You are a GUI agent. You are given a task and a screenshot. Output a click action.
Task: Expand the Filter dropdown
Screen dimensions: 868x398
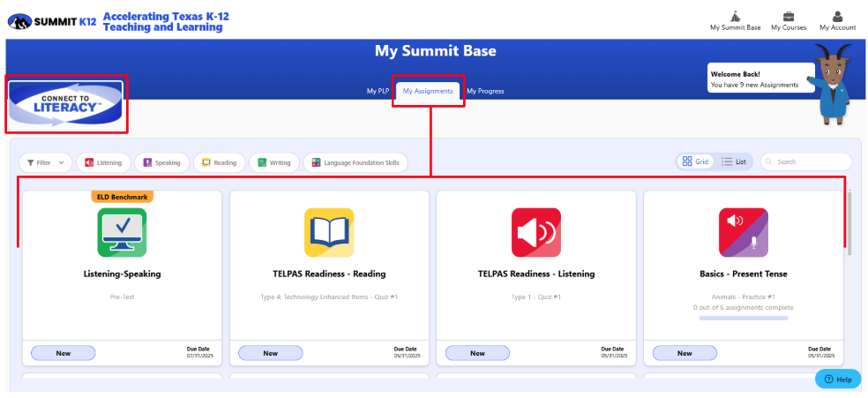point(45,162)
